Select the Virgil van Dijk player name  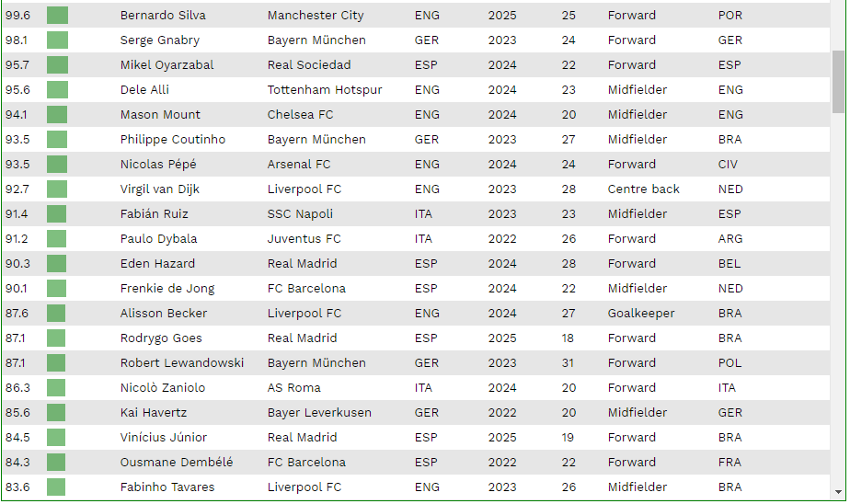[x=160, y=189]
